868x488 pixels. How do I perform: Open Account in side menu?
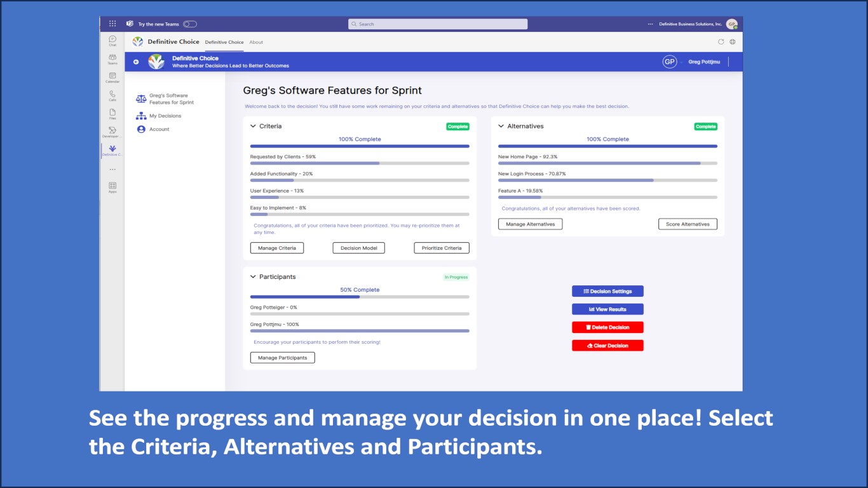(x=159, y=129)
